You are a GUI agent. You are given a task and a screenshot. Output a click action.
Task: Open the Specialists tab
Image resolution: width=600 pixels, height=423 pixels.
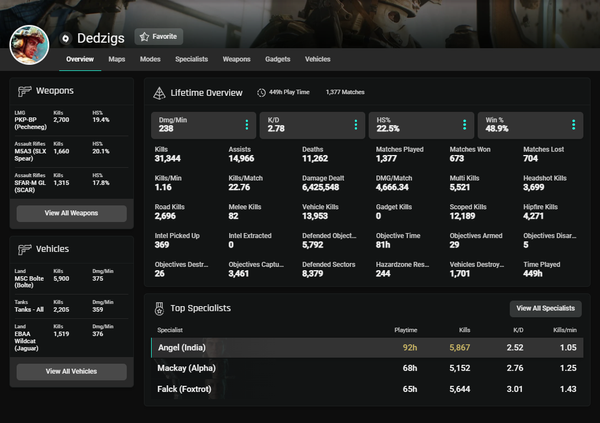[191, 59]
